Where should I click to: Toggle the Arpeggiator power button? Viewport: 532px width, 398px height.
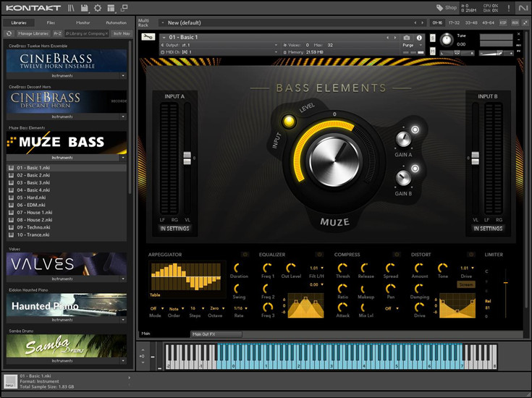click(245, 255)
